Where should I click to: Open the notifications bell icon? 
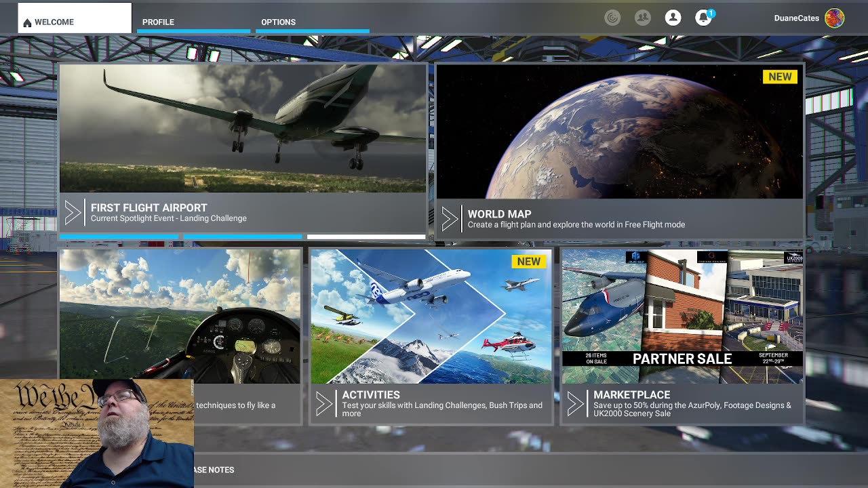pyautogui.click(x=703, y=18)
